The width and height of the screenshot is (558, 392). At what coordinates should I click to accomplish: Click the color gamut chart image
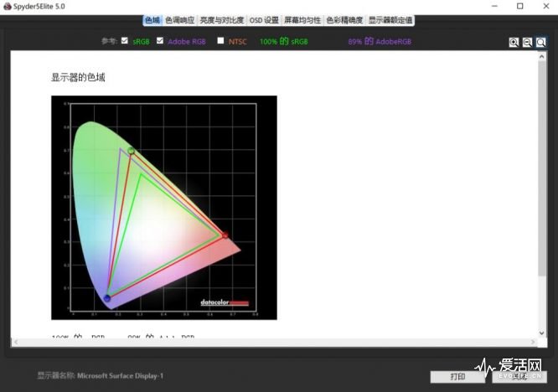[x=164, y=208]
